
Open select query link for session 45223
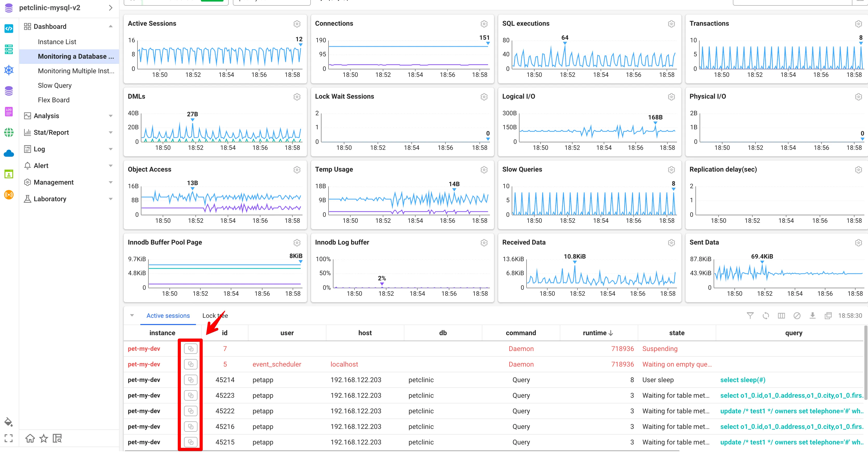pyautogui.click(x=792, y=395)
